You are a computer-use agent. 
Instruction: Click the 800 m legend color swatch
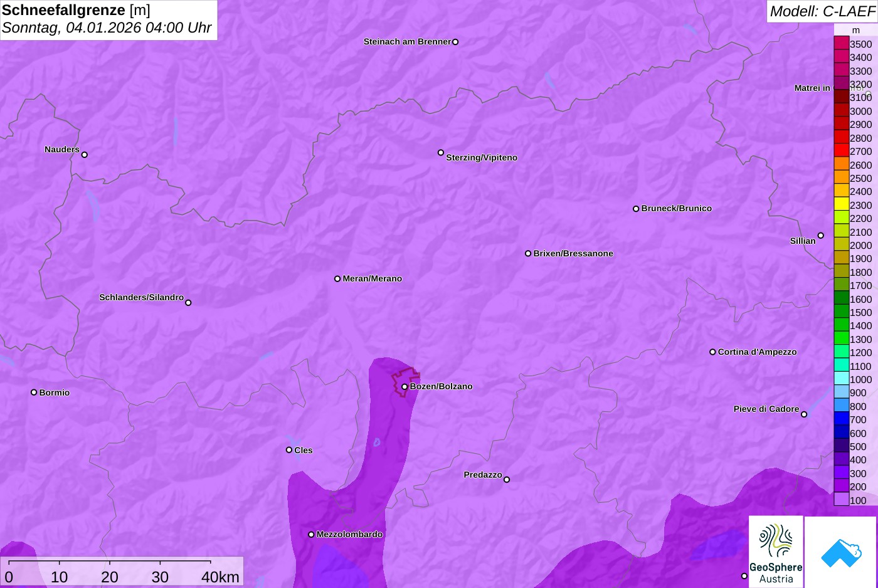click(841, 406)
